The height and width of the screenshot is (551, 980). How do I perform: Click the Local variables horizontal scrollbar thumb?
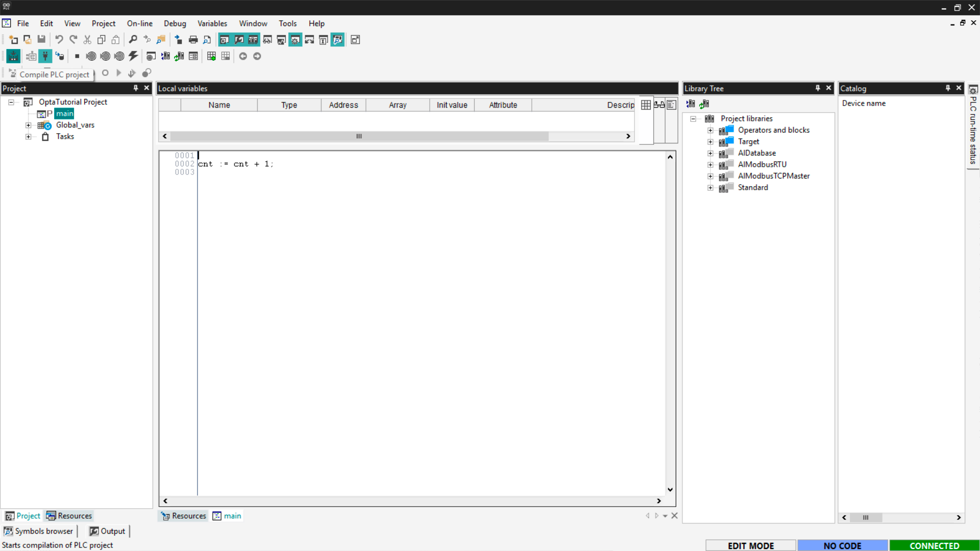pyautogui.click(x=359, y=136)
